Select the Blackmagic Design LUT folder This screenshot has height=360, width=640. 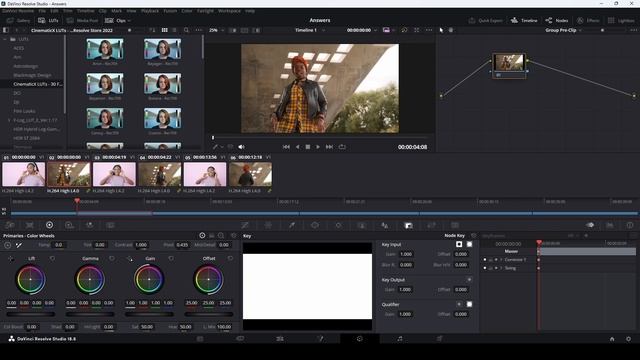(x=32, y=75)
